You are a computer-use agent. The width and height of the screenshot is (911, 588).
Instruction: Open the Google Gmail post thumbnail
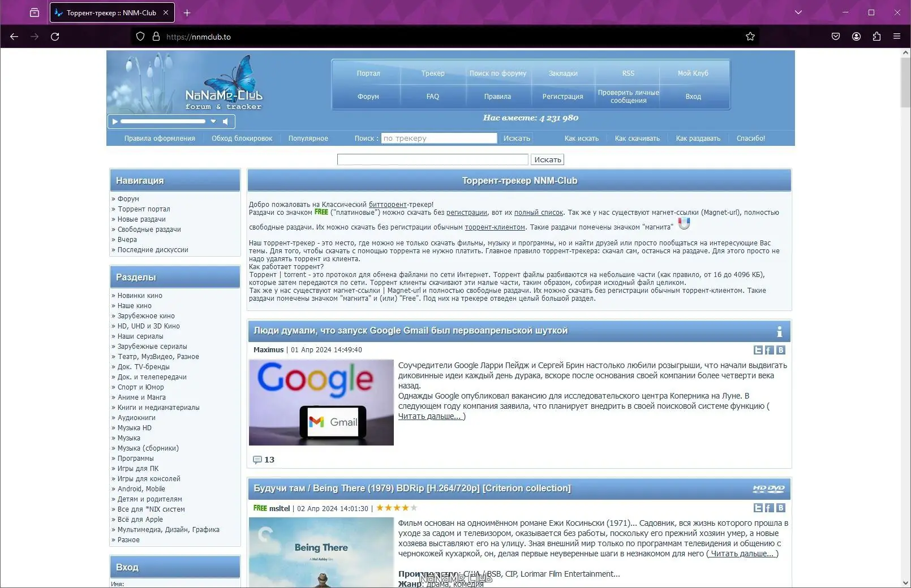point(321,403)
